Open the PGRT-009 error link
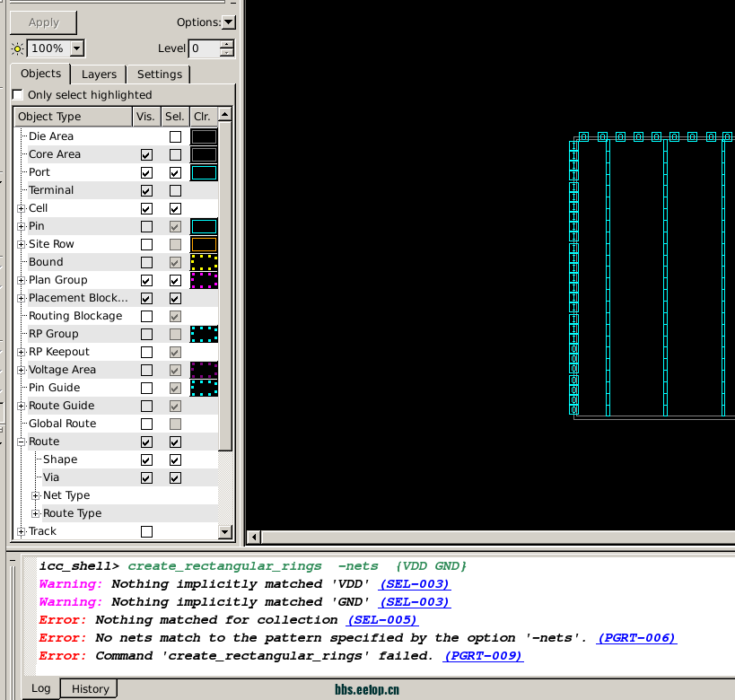The height and width of the screenshot is (700, 735). pyautogui.click(x=484, y=656)
